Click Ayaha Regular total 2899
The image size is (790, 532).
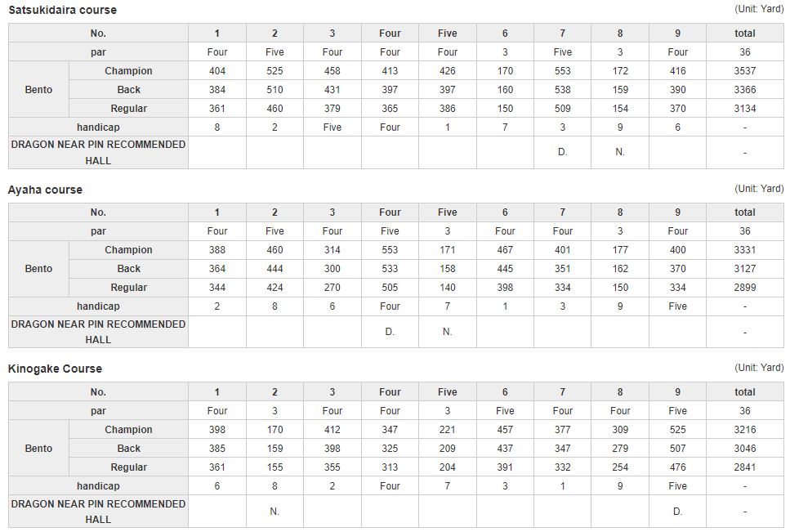pyautogui.click(x=744, y=288)
